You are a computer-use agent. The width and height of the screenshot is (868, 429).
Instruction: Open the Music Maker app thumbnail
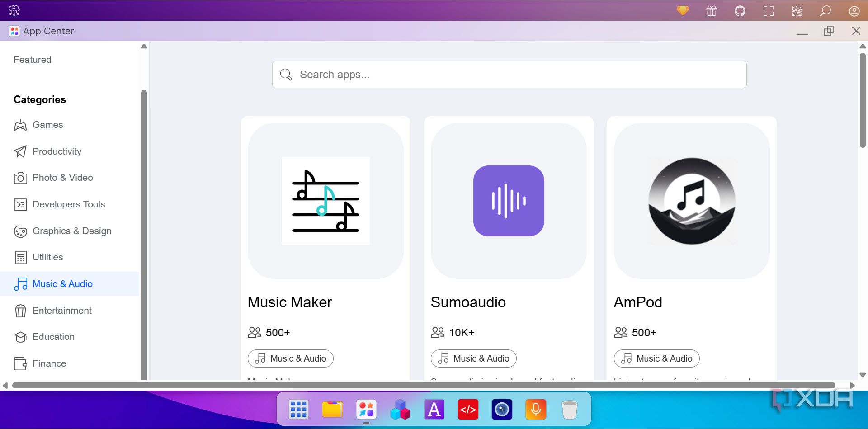pyautogui.click(x=325, y=201)
